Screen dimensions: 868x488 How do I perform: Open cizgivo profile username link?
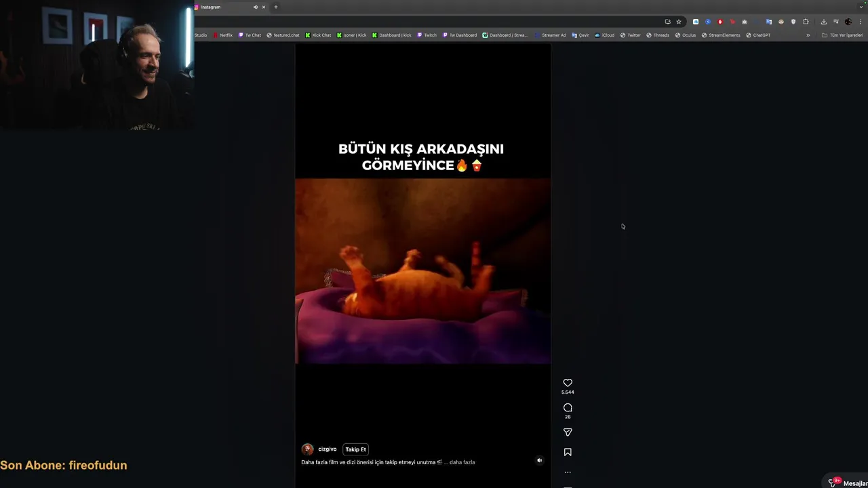tap(328, 449)
